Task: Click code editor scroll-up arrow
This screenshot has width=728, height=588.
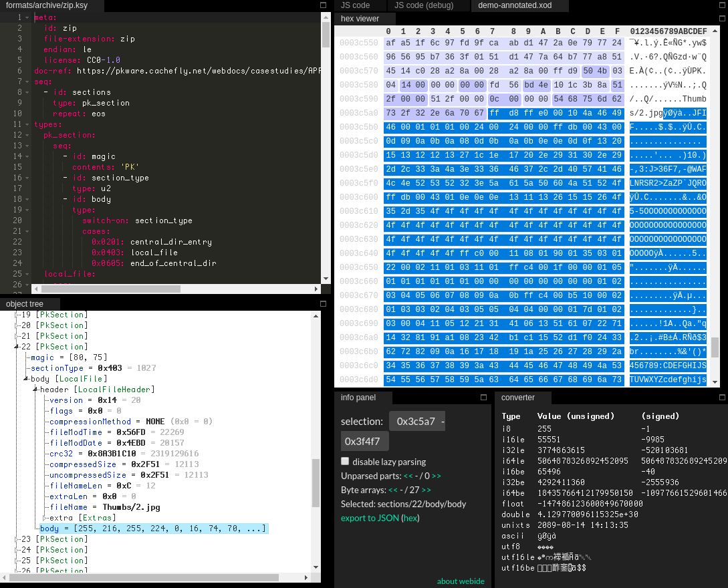Action: coord(326,16)
